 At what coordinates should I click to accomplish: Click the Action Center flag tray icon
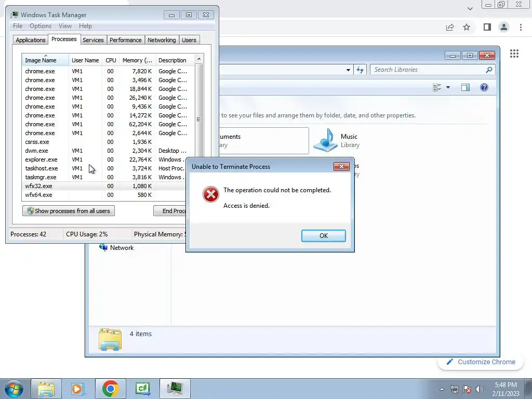tap(467, 389)
